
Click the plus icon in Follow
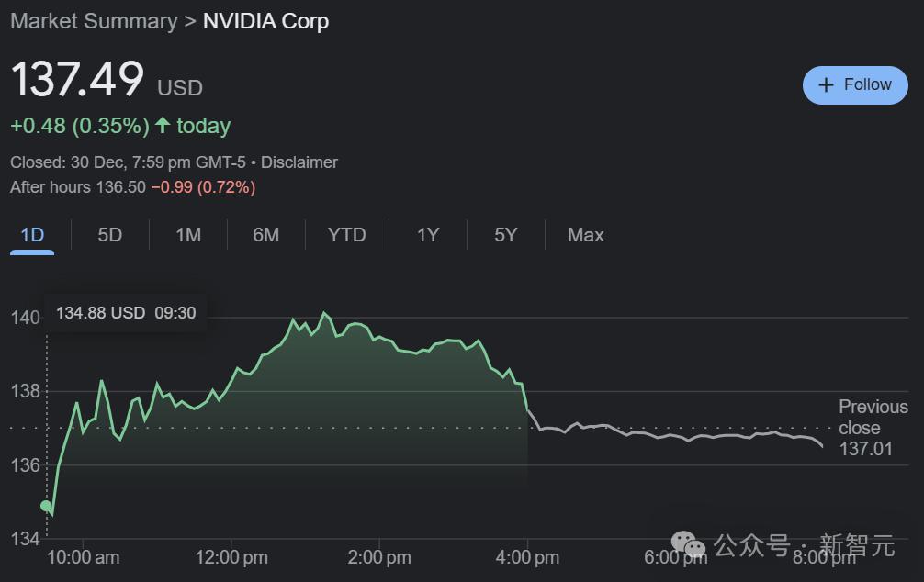[x=826, y=84]
